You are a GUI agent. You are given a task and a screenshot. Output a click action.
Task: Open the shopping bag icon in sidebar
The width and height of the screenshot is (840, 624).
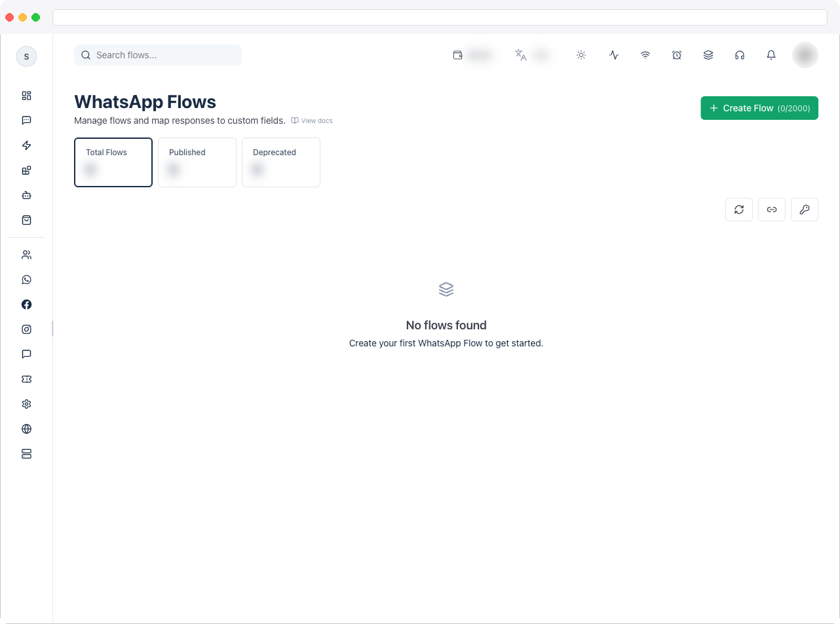click(26, 220)
